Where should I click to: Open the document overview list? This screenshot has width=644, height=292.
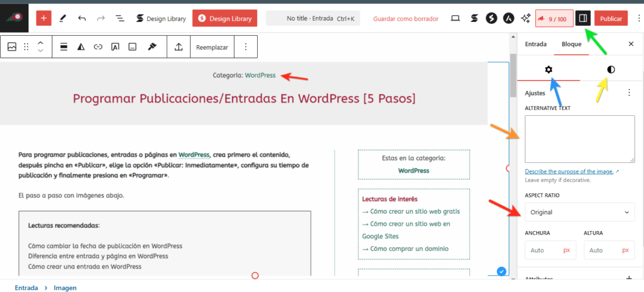pyautogui.click(x=119, y=18)
